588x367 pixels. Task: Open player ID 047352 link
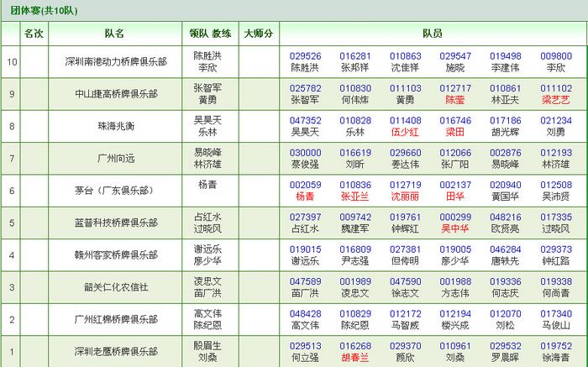point(305,121)
